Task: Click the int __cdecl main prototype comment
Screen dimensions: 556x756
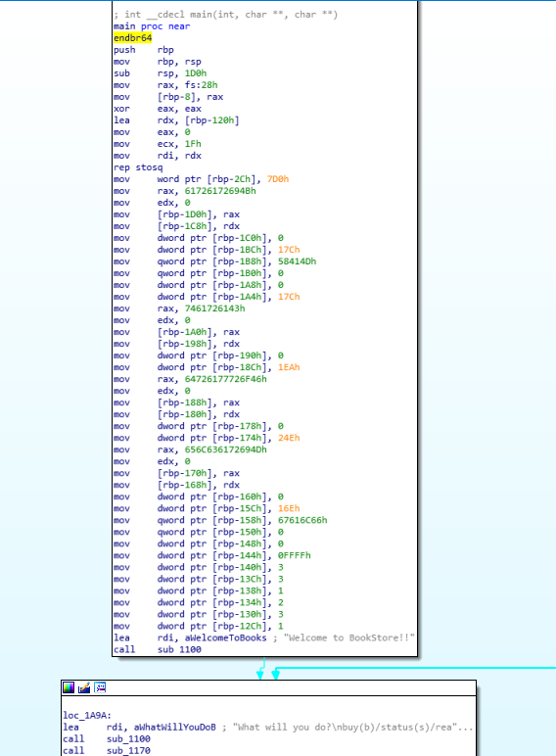Action: [x=225, y=15]
